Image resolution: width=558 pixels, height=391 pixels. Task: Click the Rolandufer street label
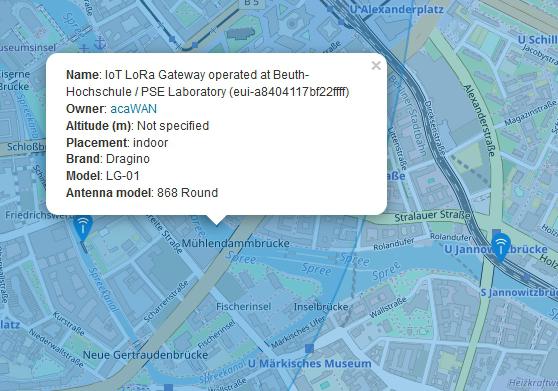pos(393,244)
